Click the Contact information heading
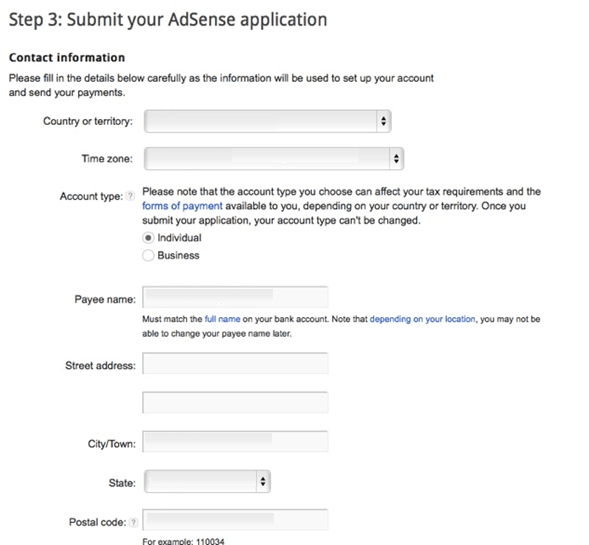The image size is (589, 545). click(x=67, y=57)
